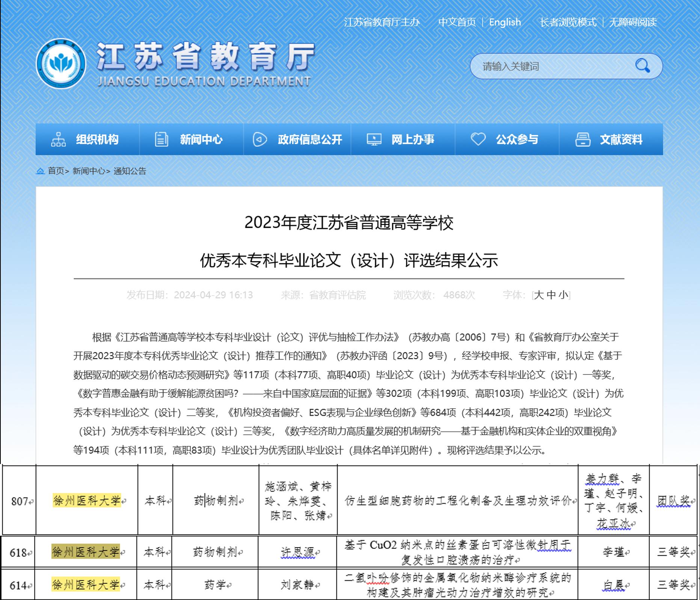Click 徐州医科大学 in row 618
This screenshot has height=600, width=700.
(86, 552)
